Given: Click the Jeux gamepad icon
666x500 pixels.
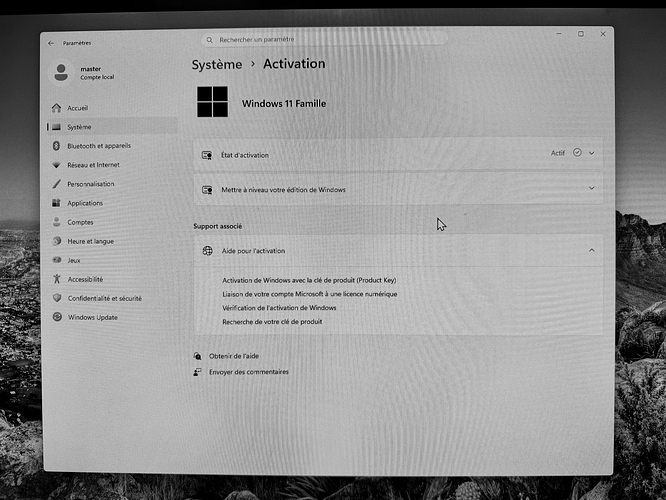Looking at the screenshot, I should pos(57,260).
